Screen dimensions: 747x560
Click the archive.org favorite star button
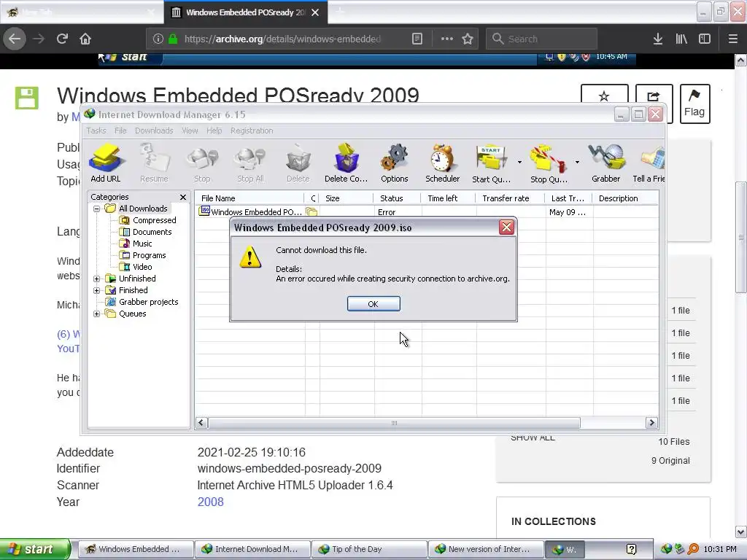coord(604,96)
